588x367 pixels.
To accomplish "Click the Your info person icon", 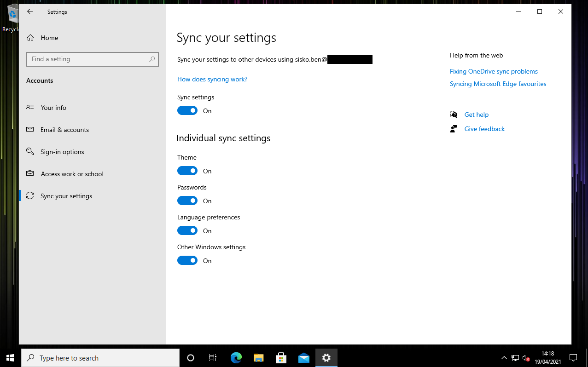I will 30,107.
